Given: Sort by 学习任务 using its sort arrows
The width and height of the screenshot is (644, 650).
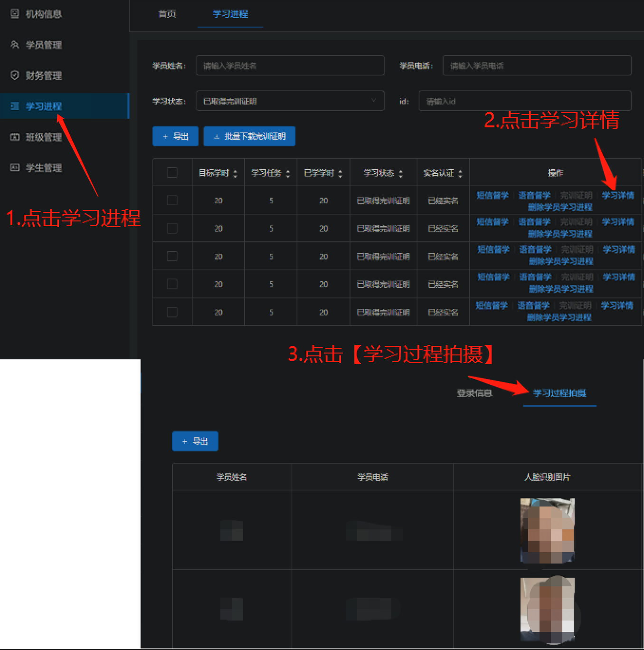Looking at the screenshot, I should (x=287, y=174).
